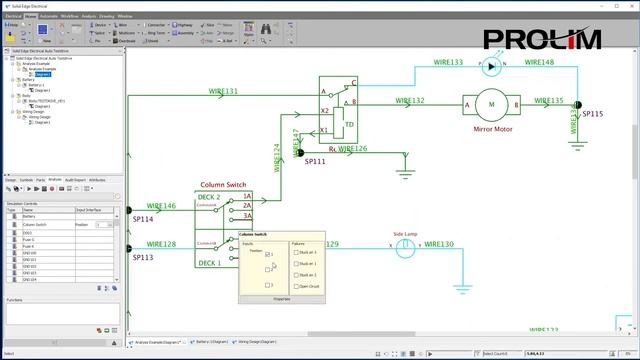Select the Wire tool in ribbon
640x360 pixels.
pyautogui.click(x=121, y=25)
